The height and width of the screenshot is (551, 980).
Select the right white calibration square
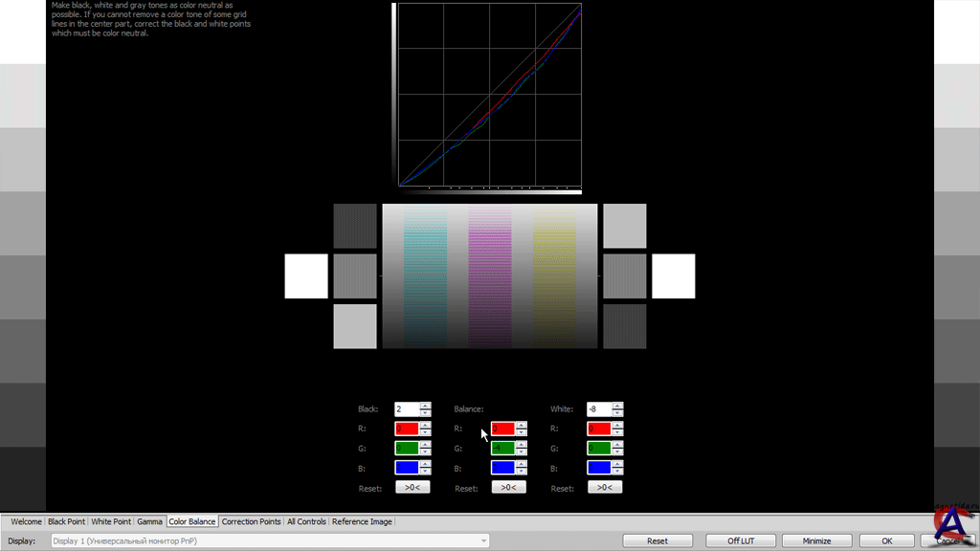[x=673, y=276]
